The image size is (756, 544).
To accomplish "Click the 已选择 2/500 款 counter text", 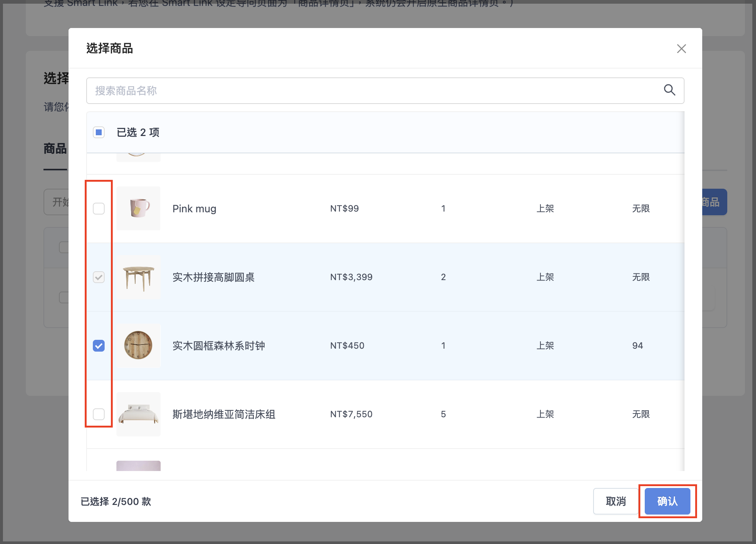I will [x=116, y=502].
